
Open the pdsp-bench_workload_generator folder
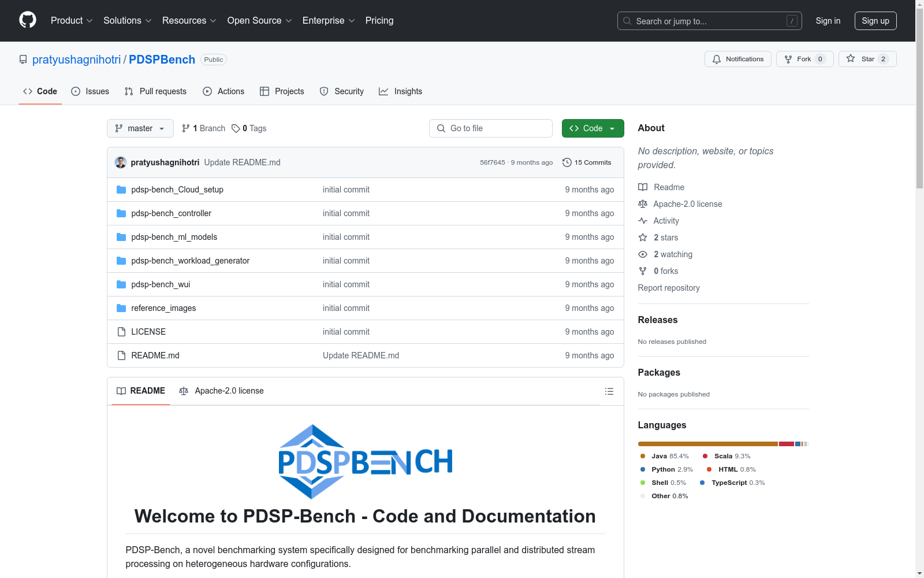coord(191,261)
